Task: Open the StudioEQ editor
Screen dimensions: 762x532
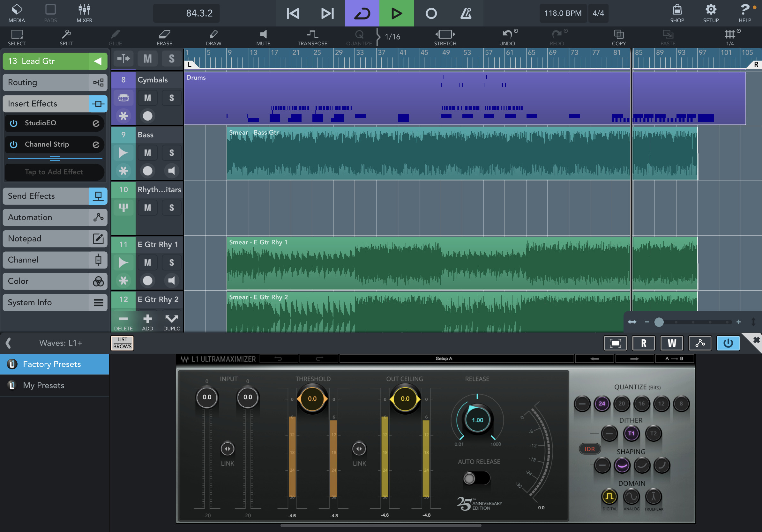Action: click(x=96, y=123)
